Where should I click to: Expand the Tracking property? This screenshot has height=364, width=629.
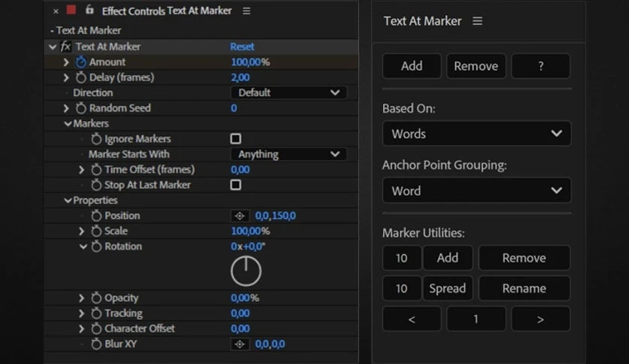coord(82,313)
